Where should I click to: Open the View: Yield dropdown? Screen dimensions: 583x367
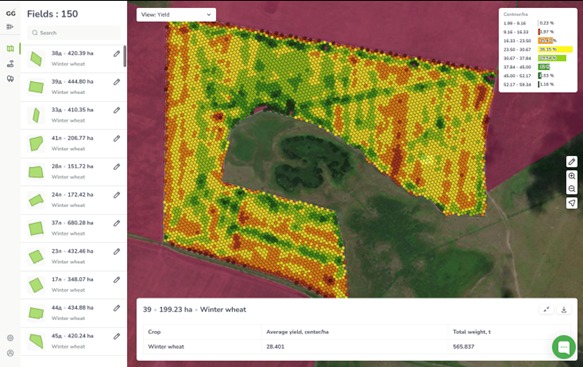coord(176,15)
